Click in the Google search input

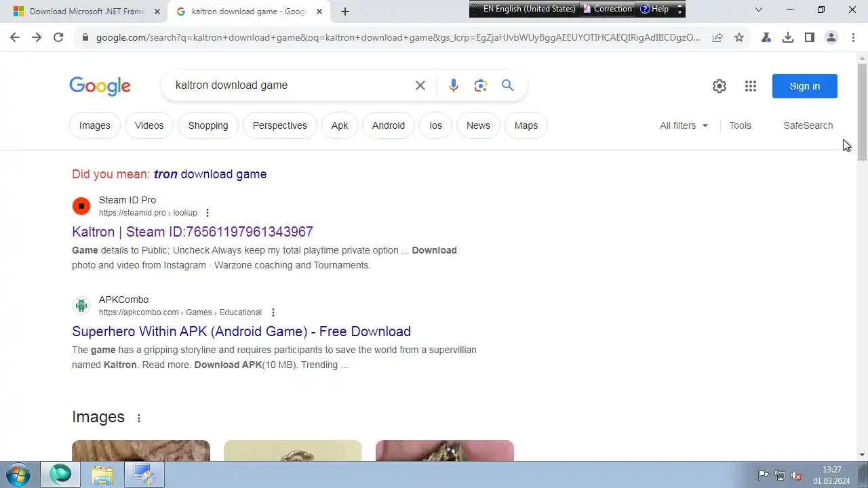pos(288,85)
